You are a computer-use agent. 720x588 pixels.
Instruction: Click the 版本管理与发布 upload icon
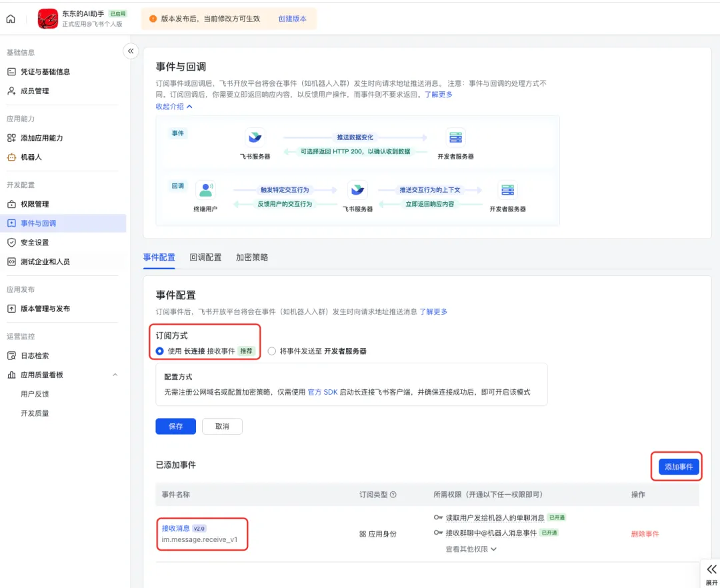click(x=11, y=309)
